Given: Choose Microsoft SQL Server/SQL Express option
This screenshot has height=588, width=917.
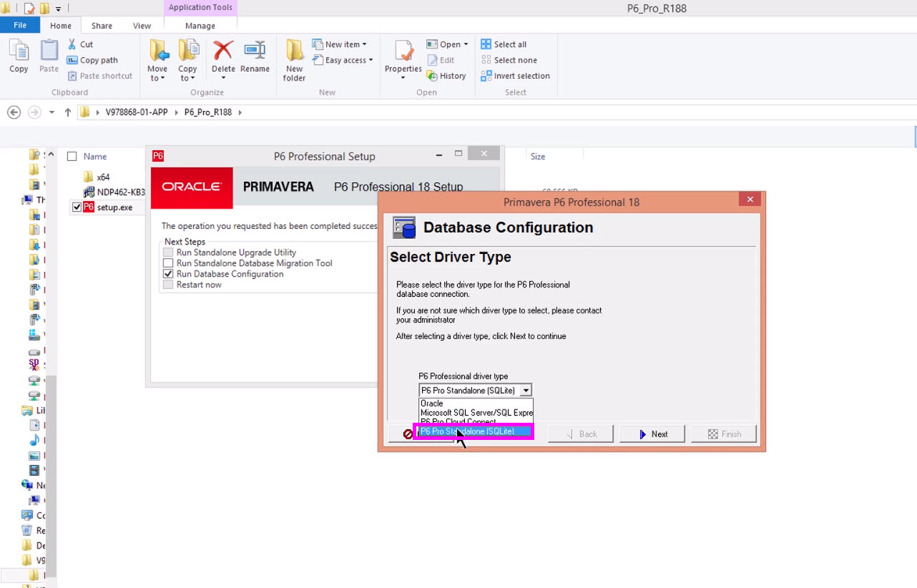Looking at the screenshot, I should point(476,413).
